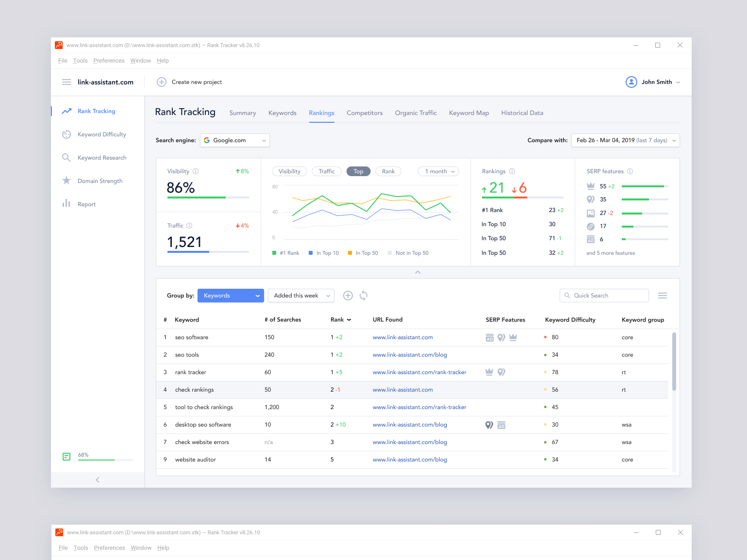Open the 1 month period dropdown
The image size is (747, 560).
pyautogui.click(x=439, y=171)
